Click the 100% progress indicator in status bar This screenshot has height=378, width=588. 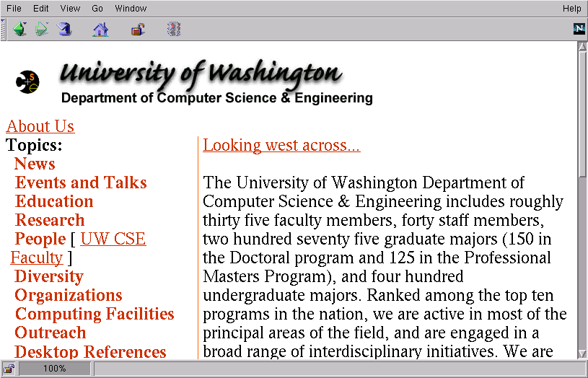pyautogui.click(x=54, y=368)
